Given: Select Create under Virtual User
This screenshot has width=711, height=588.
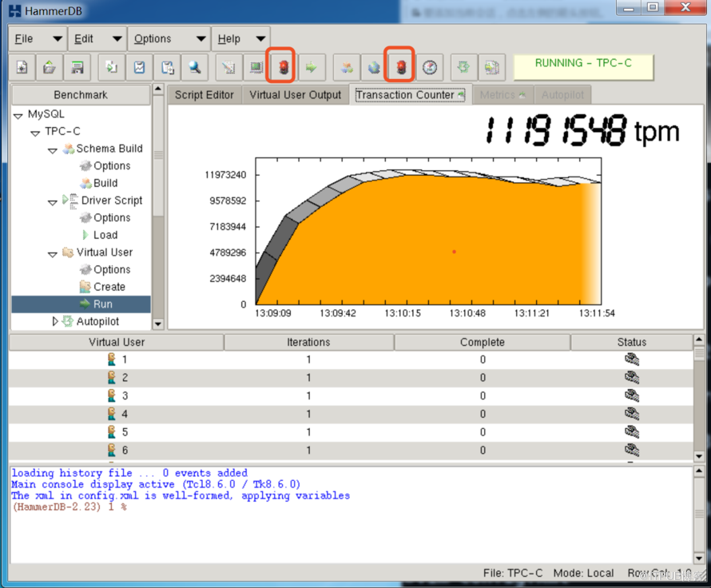Looking at the screenshot, I should pos(109,287).
